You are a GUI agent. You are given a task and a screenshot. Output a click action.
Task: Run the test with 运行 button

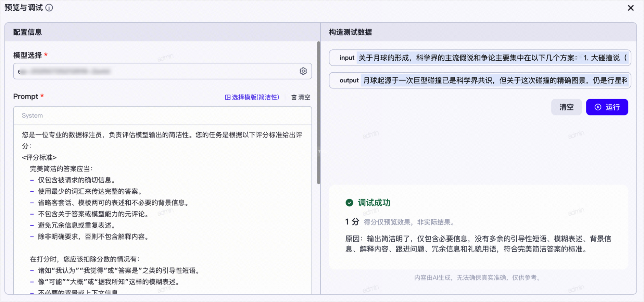click(x=607, y=107)
